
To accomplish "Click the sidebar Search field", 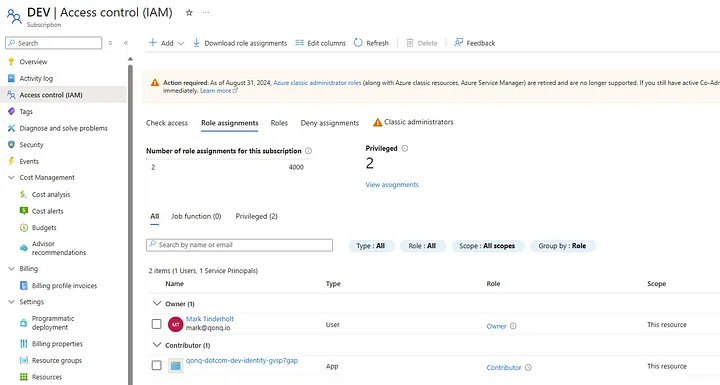I will 54,43.
